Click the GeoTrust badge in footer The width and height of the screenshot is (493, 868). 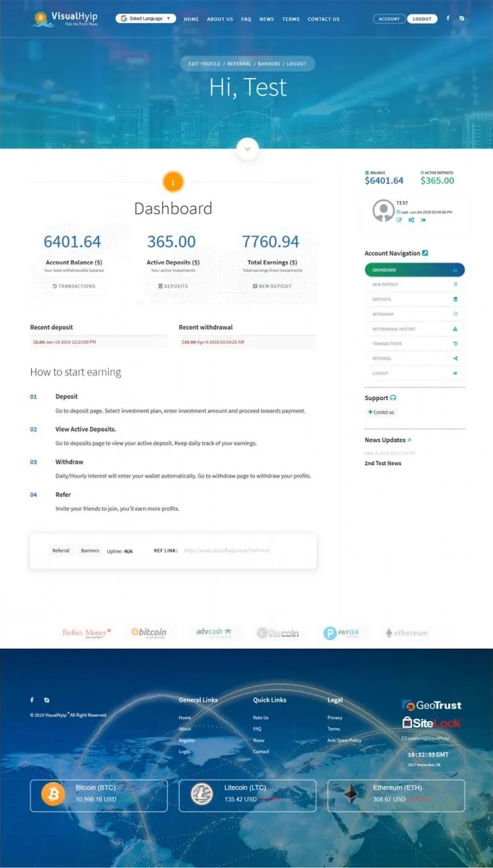click(x=431, y=705)
